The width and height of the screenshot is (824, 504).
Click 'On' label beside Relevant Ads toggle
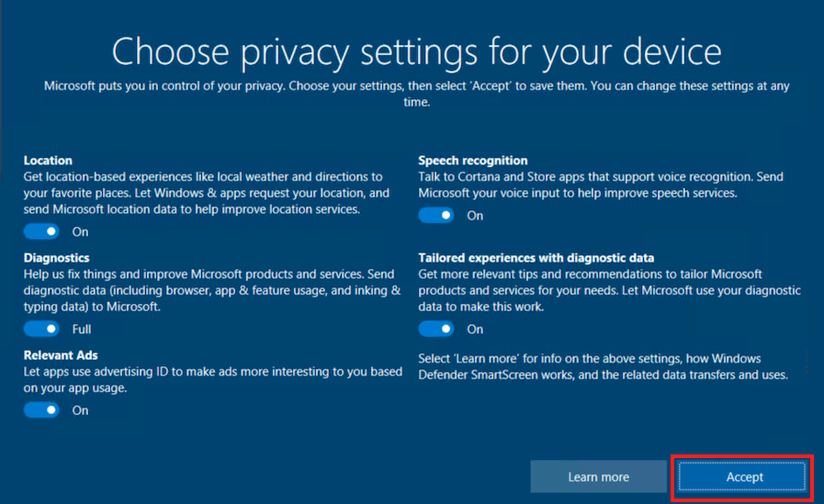tap(81, 410)
